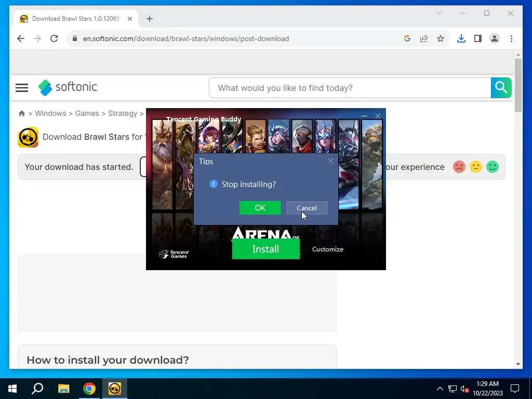This screenshot has height=399, width=532.
Task: Open a new tab with plus button
Action: (x=150, y=19)
